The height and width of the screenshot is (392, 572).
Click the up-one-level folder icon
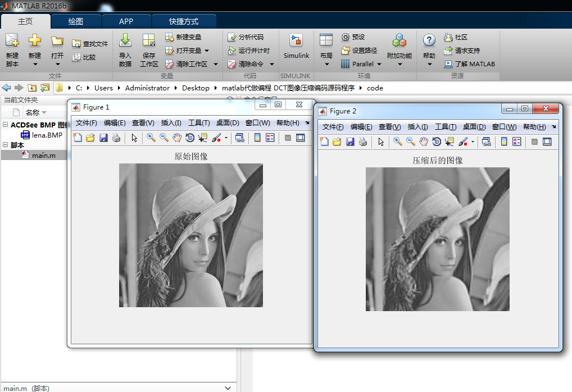point(32,88)
